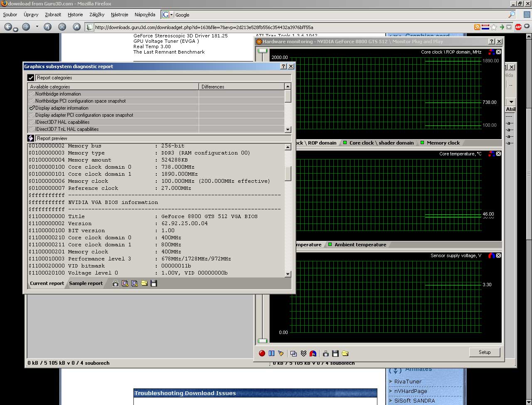Click second magnifier report icon before folder
Screen dimensions: 532x405
pyautogui.click(x=134, y=283)
